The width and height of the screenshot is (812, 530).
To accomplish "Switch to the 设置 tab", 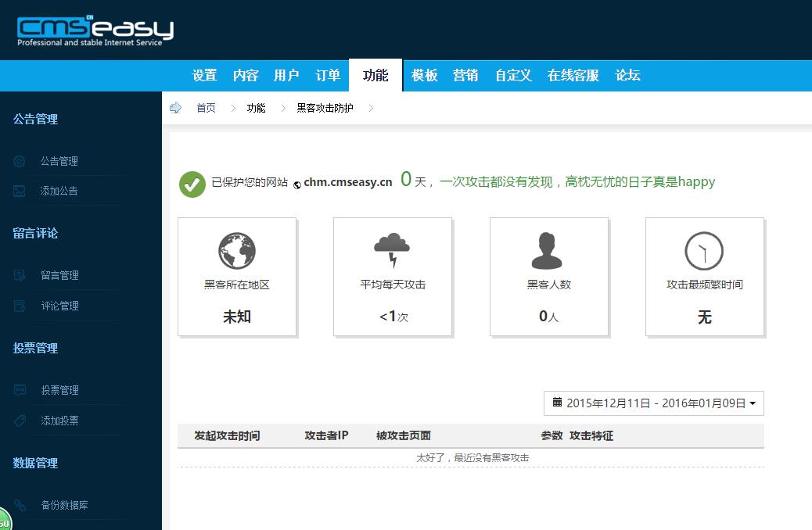I will [x=204, y=75].
